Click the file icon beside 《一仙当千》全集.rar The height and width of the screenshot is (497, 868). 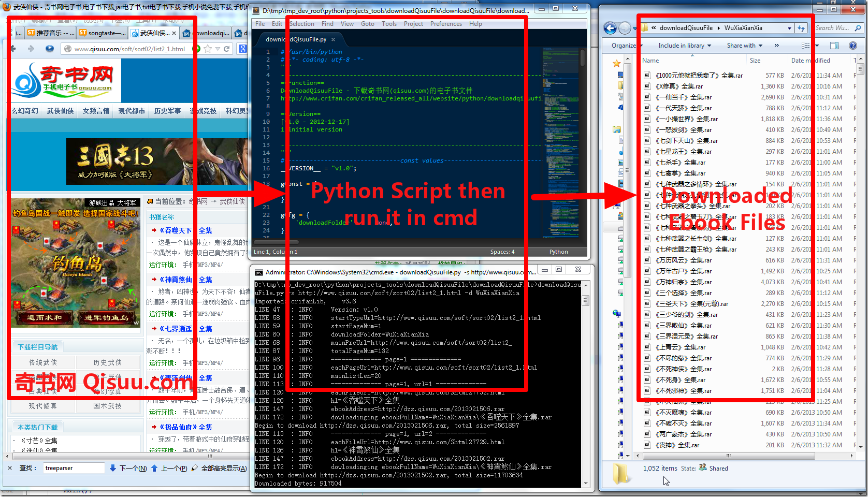click(x=647, y=97)
